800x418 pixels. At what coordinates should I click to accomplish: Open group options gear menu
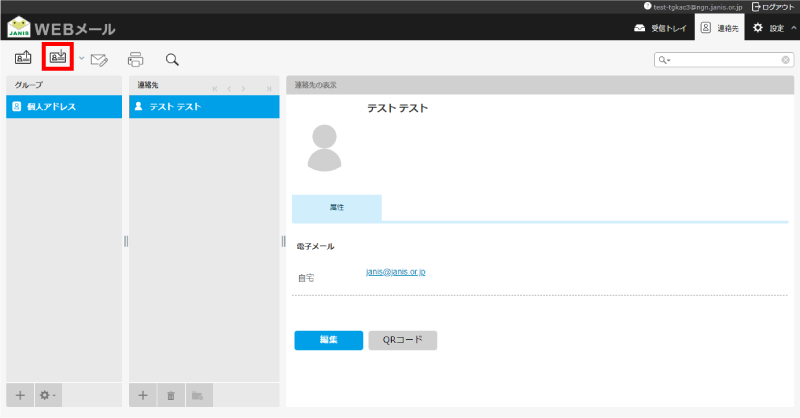click(48, 395)
